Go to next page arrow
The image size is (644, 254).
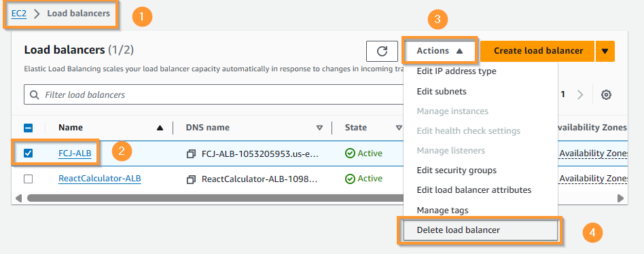(580, 95)
